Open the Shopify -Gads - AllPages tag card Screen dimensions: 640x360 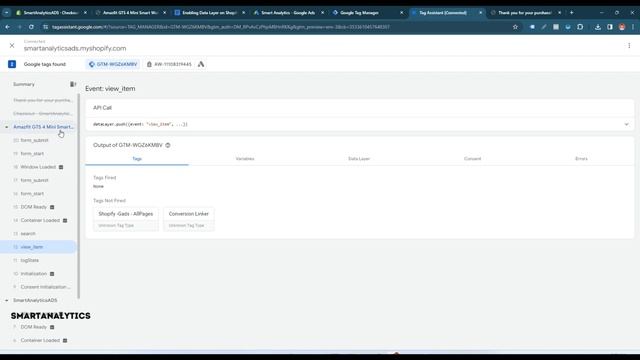[x=126, y=219]
